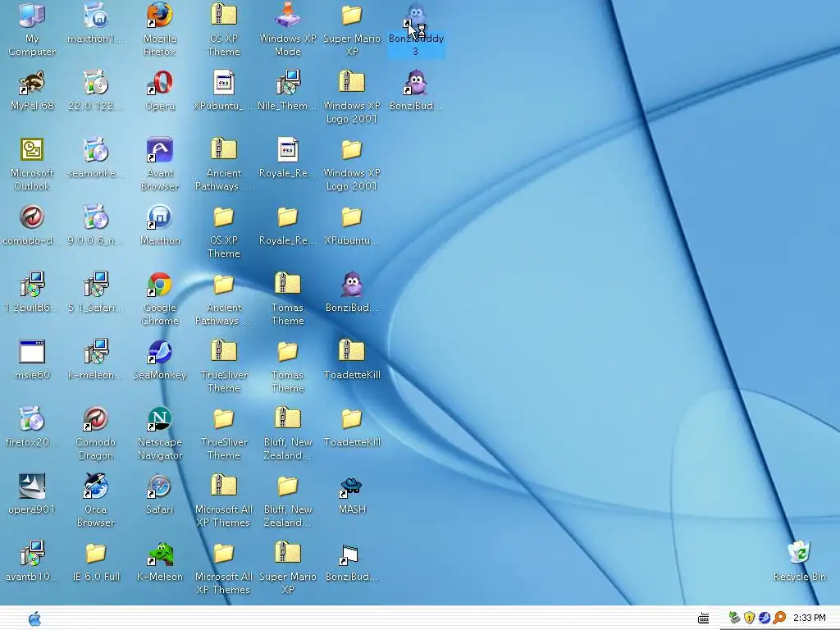Select the highlighted BonziBuddy 3 shortcut
Screen dimensions: 840x630
(416, 15)
